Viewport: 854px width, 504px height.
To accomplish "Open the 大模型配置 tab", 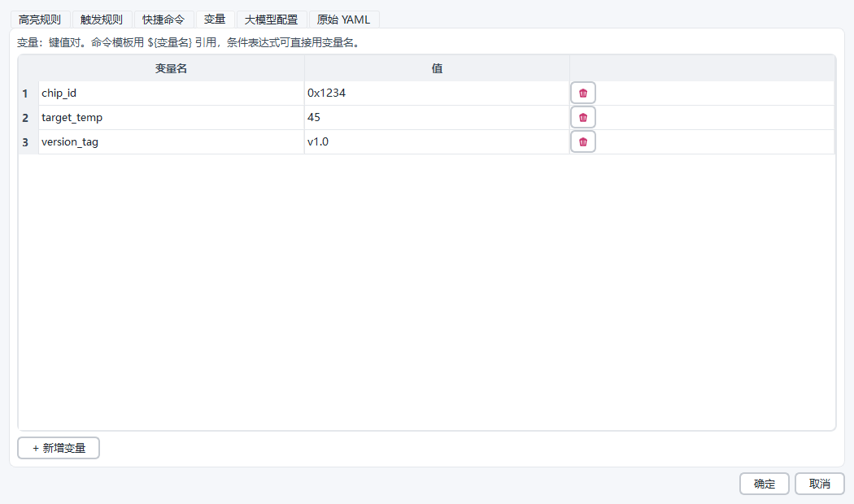I will 271,20.
